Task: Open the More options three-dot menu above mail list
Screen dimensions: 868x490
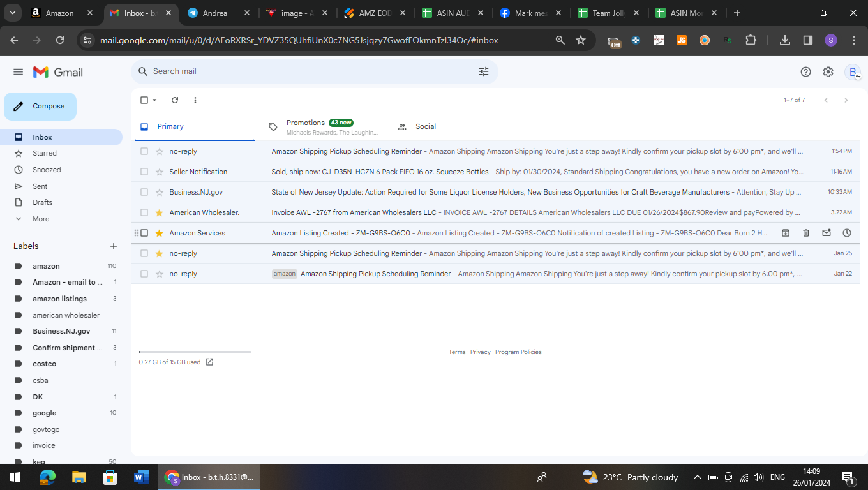Action: click(x=195, y=100)
